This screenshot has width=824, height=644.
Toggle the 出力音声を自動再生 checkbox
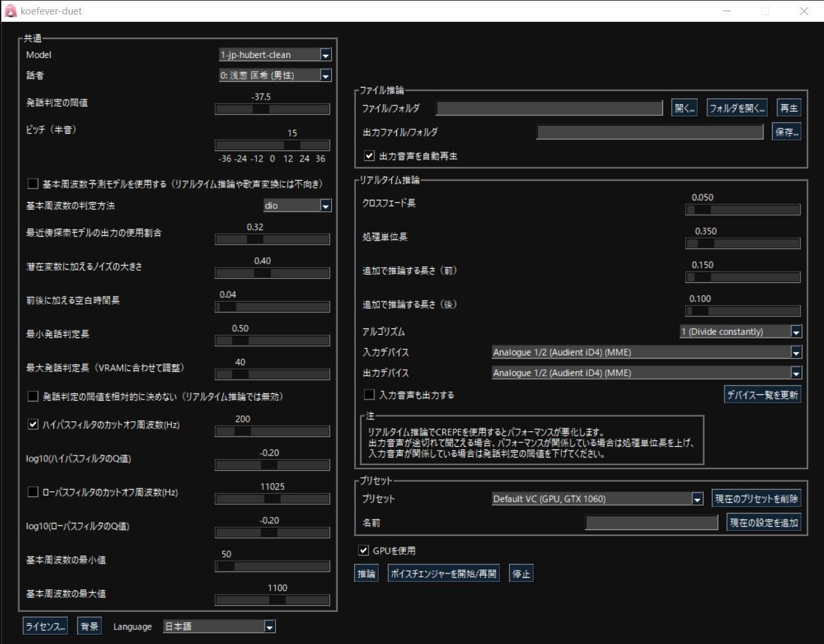(x=369, y=156)
